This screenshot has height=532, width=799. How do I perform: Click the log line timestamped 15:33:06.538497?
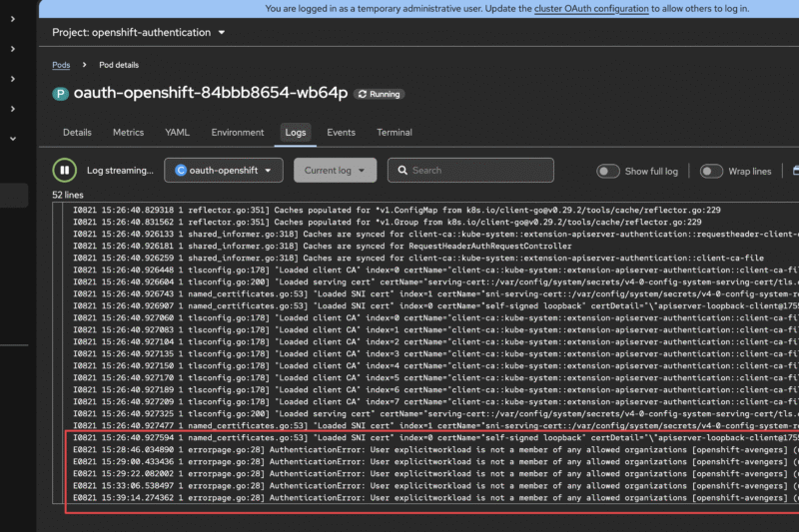(x=435, y=486)
